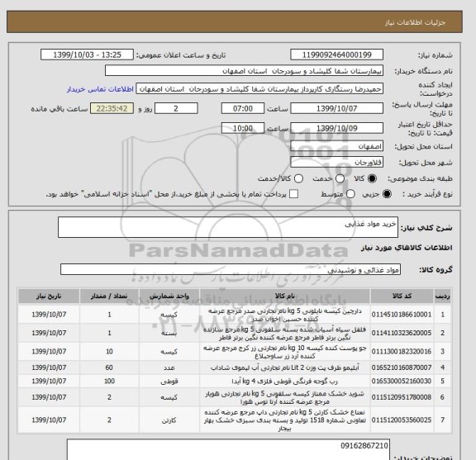Click the goods group field مواد غذائی و نوشیدنی
476x460 pixels.
pyautogui.click(x=231, y=269)
